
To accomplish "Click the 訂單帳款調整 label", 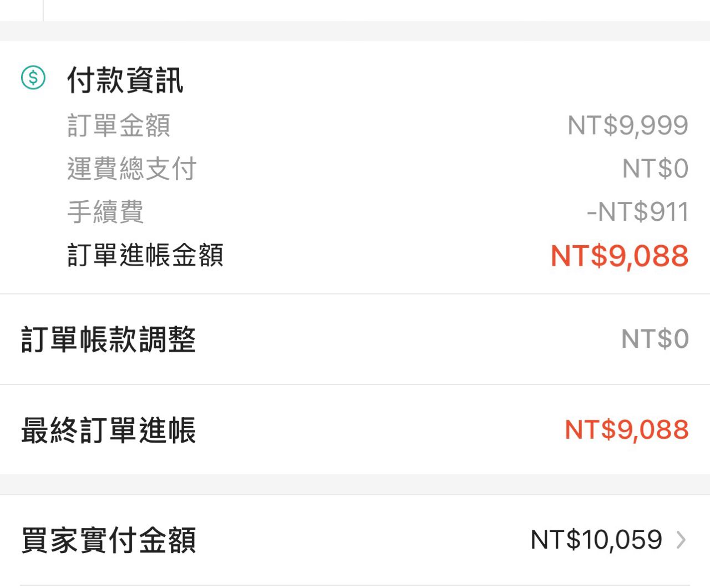I will coord(109,339).
